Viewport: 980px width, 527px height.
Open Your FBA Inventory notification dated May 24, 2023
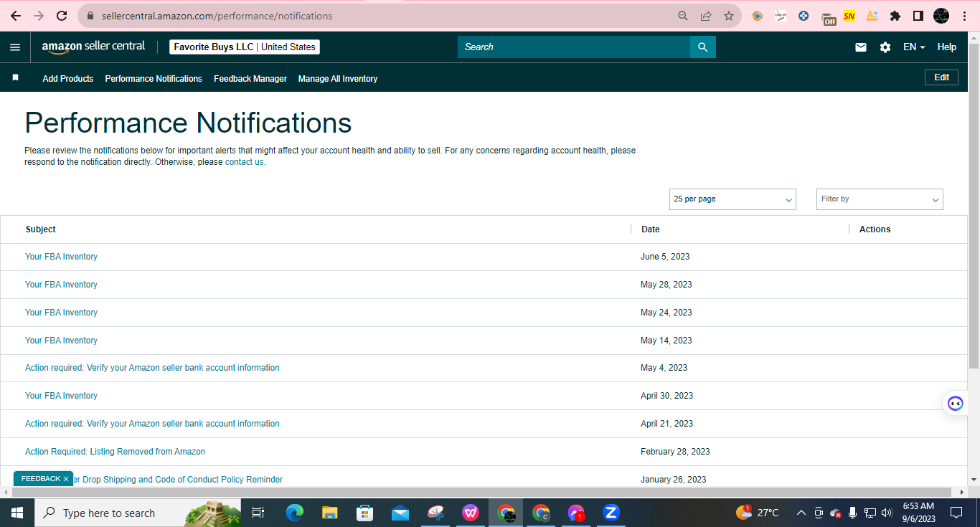61,313
